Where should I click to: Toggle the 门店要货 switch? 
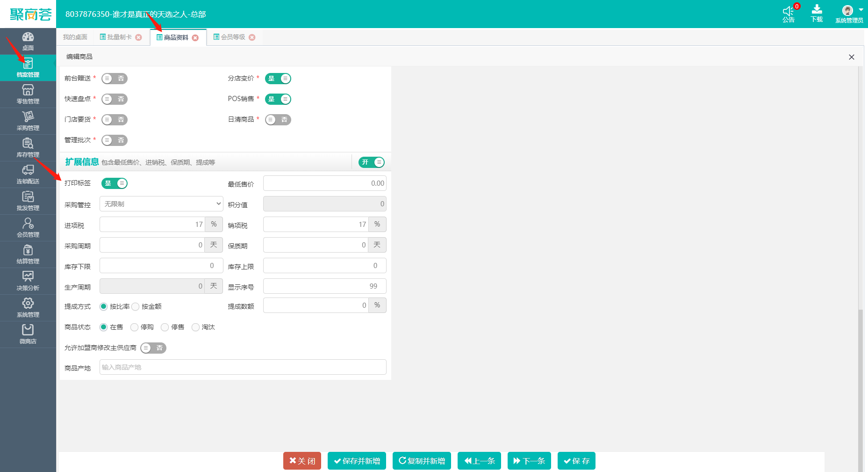[x=115, y=120]
